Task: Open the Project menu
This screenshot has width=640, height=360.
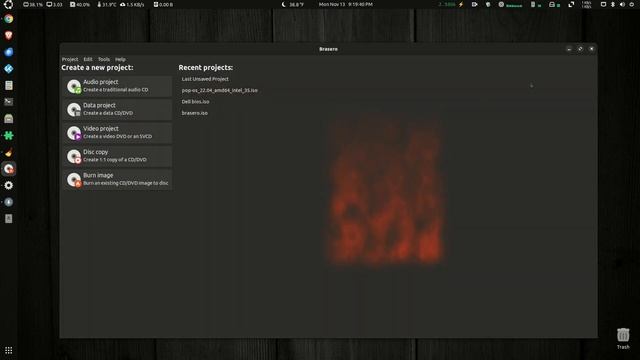Action: 70,59
